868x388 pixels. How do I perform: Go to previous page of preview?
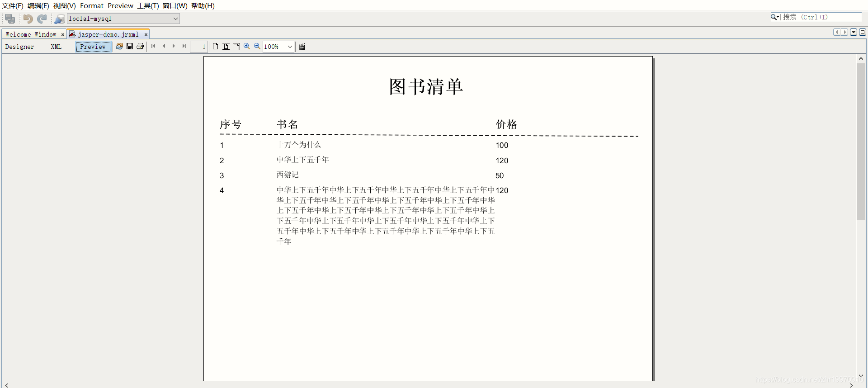[x=164, y=46]
